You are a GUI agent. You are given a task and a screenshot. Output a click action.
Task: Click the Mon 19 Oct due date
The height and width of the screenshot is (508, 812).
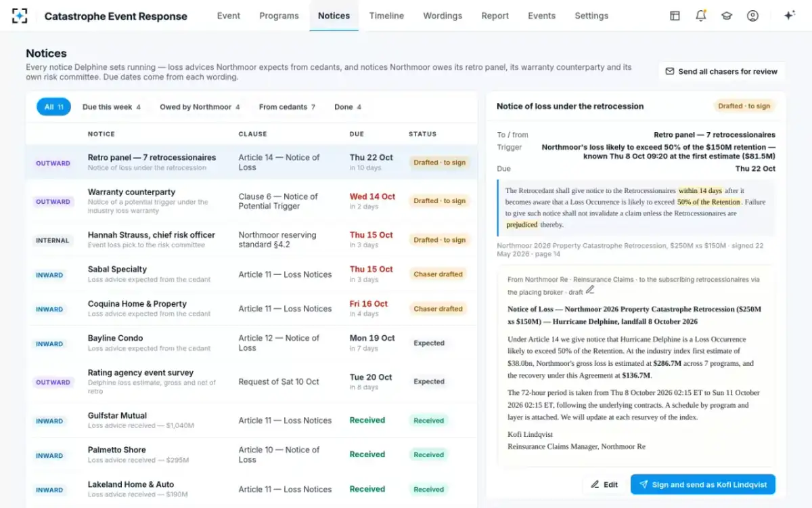pyautogui.click(x=372, y=338)
